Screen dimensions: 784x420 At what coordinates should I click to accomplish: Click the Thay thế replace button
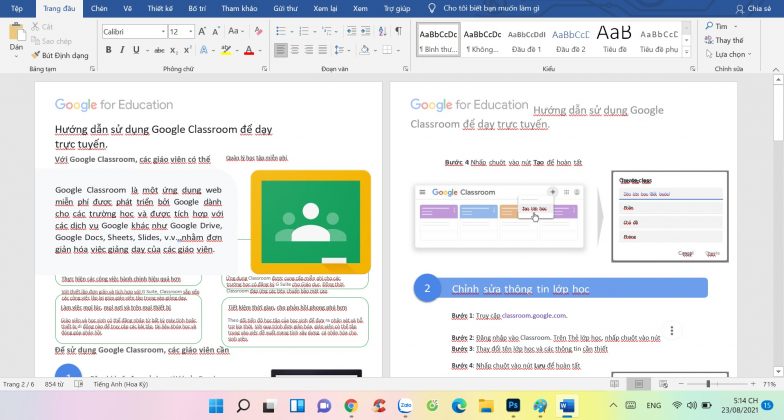tap(729, 40)
